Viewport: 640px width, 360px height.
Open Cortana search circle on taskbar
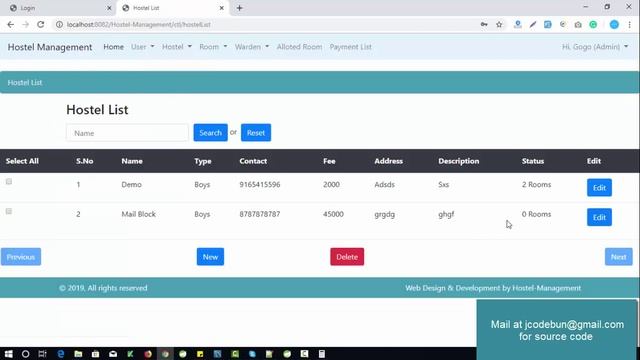point(25,354)
